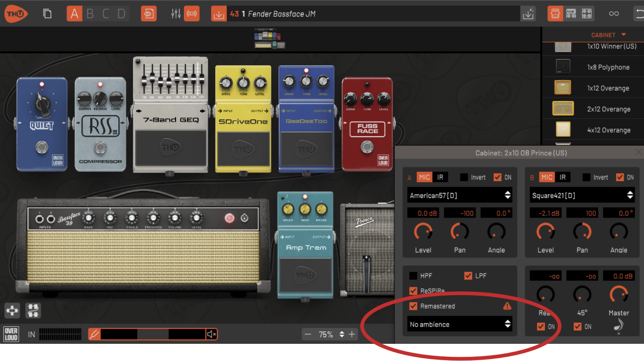Viewport: 644px width, 361px height.
Task: Select the Fuss Race pedal
Action: pyautogui.click(x=367, y=125)
